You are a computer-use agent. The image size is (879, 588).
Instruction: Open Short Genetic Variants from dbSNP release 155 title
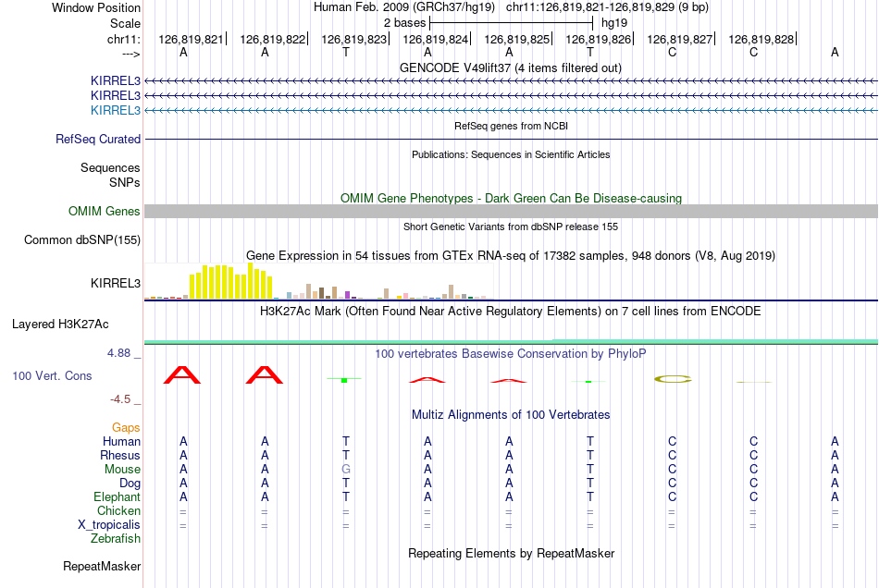(x=511, y=227)
